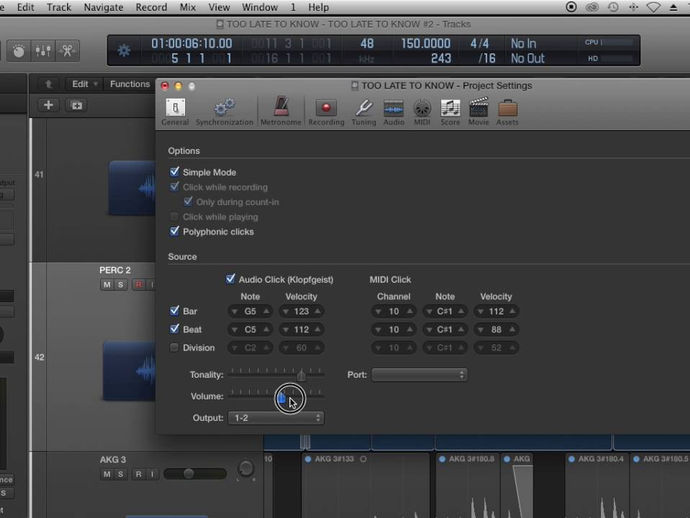Click the tempo value 150.0000

(x=426, y=43)
